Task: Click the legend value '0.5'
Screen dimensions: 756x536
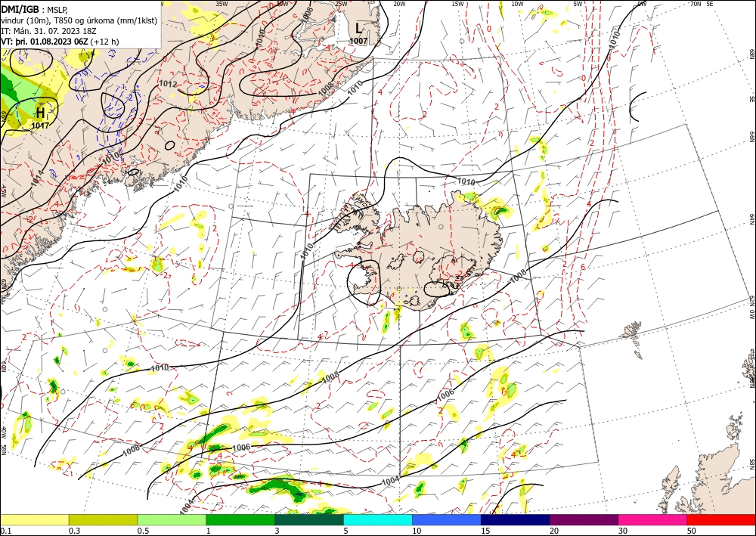Action: [x=143, y=531]
